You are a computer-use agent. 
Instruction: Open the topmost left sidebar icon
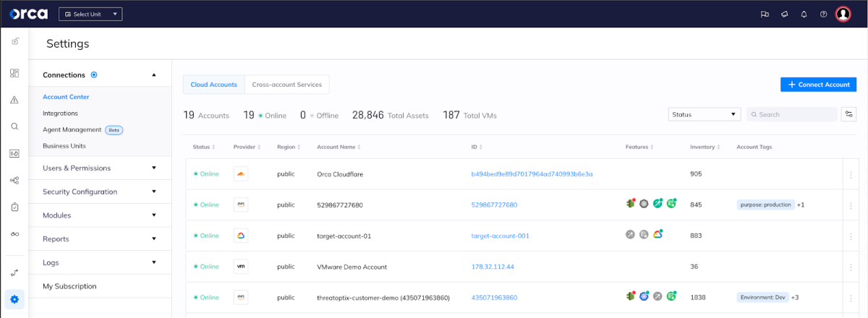[14, 43]
